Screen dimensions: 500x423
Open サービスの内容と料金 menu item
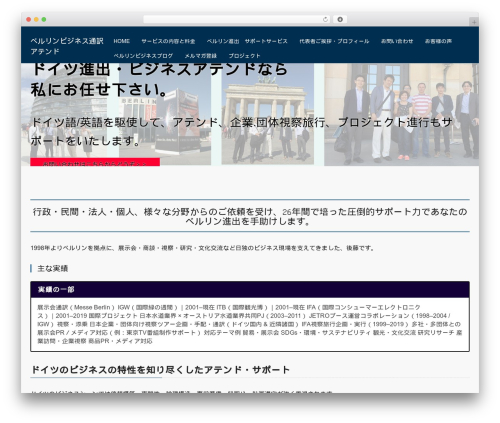[168, 41]
